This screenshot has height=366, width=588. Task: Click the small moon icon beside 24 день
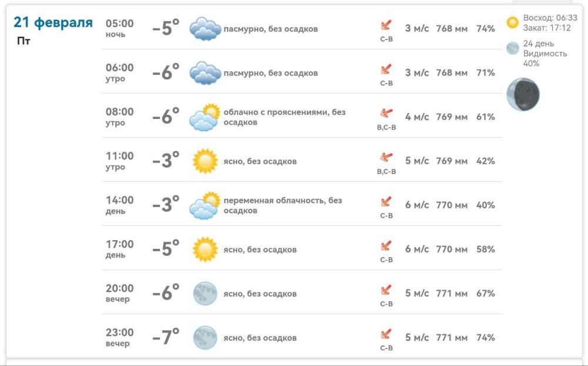tap(512, 48)
